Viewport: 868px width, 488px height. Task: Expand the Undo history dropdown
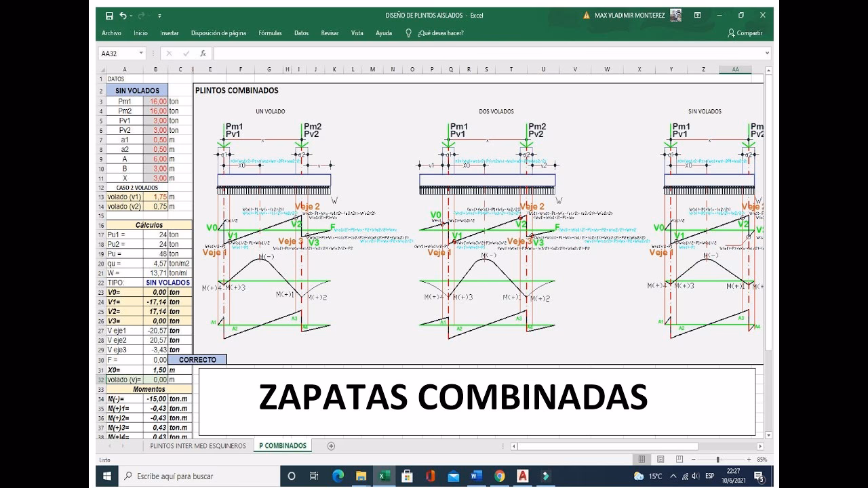pos(131,16)
